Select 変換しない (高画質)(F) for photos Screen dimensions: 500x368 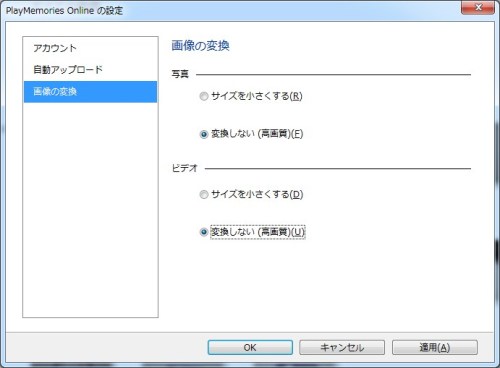click(251, 134)
